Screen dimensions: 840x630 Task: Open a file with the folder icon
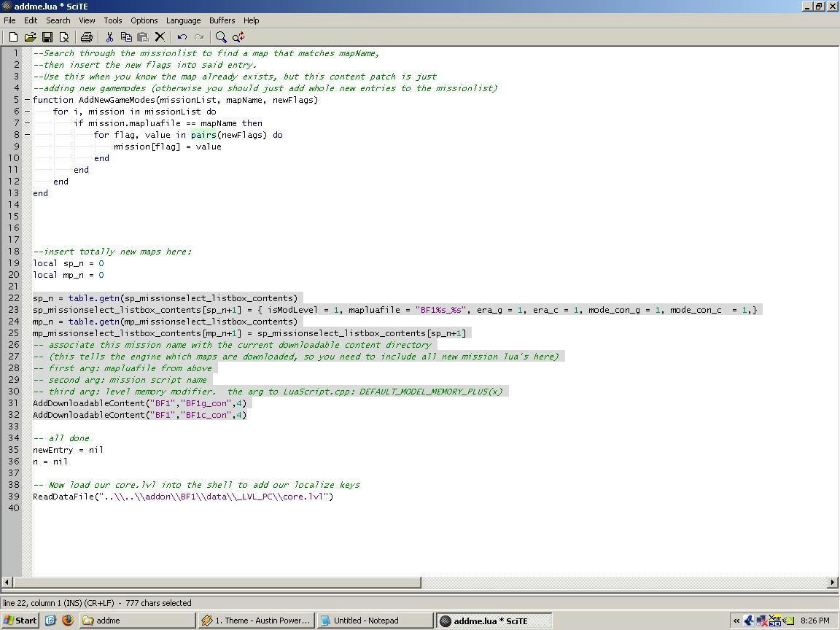[31, 37]
